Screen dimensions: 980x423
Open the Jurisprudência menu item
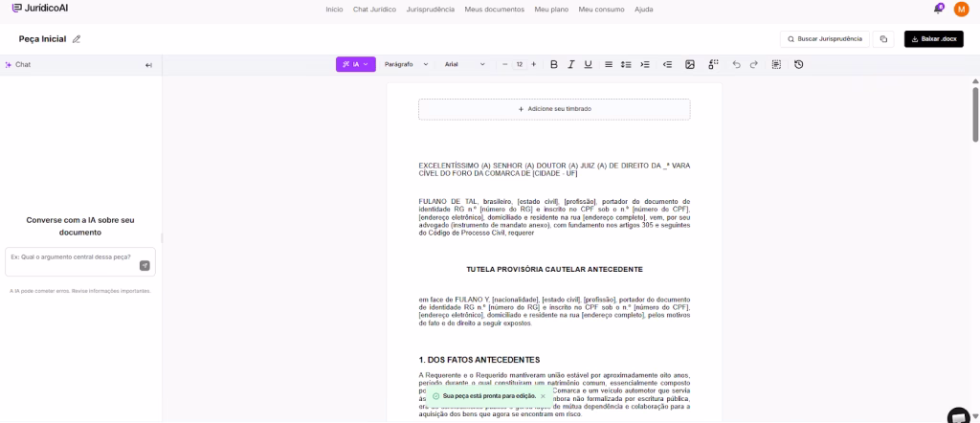click(x=430, y=10)
